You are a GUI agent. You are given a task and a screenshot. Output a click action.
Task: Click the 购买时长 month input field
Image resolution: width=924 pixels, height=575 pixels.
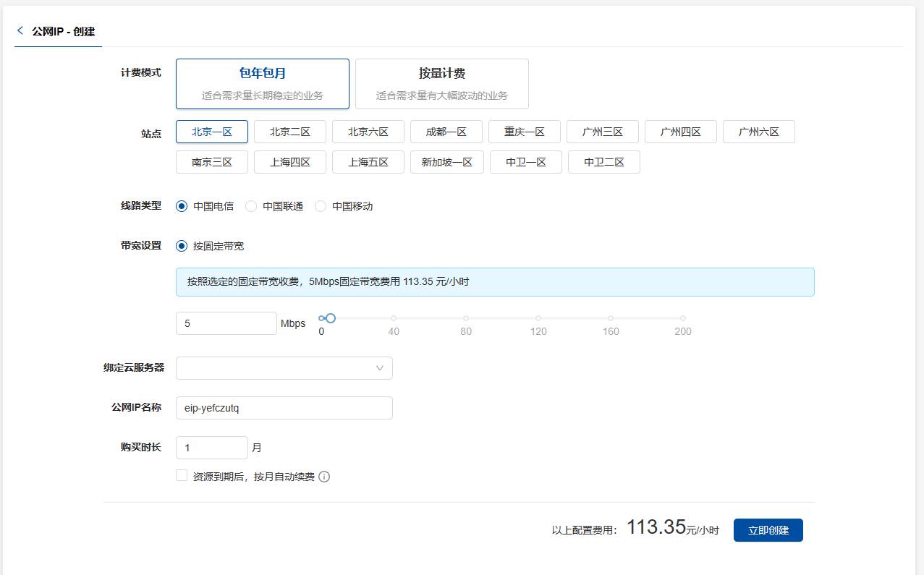tap(212, 448)
